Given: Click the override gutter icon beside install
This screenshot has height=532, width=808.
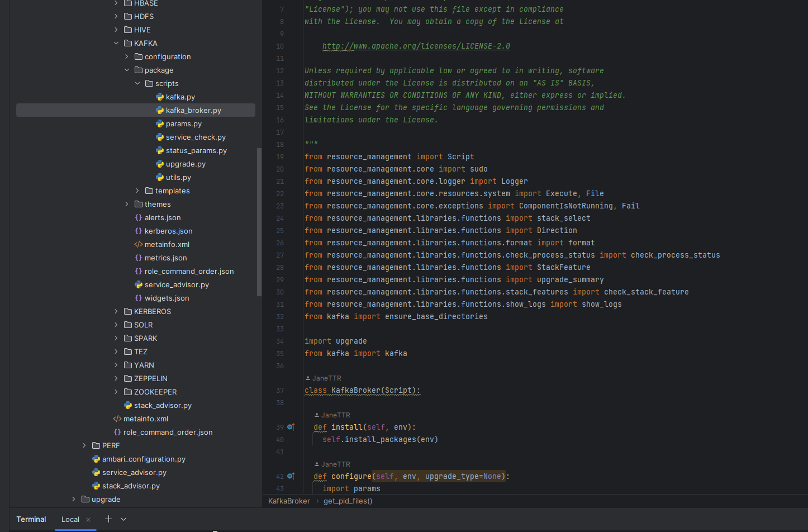Looking at the screenshot, I should (291, 427).
